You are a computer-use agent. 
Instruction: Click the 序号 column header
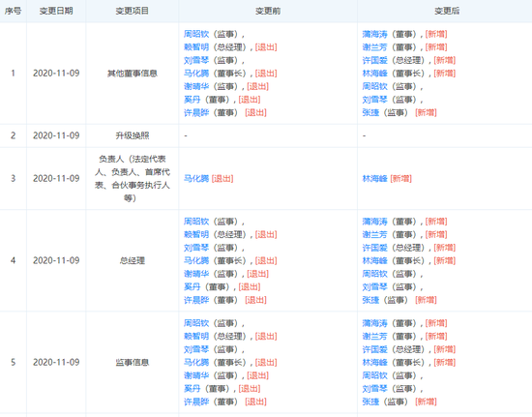pyautogui.click(x=13, y=11)
